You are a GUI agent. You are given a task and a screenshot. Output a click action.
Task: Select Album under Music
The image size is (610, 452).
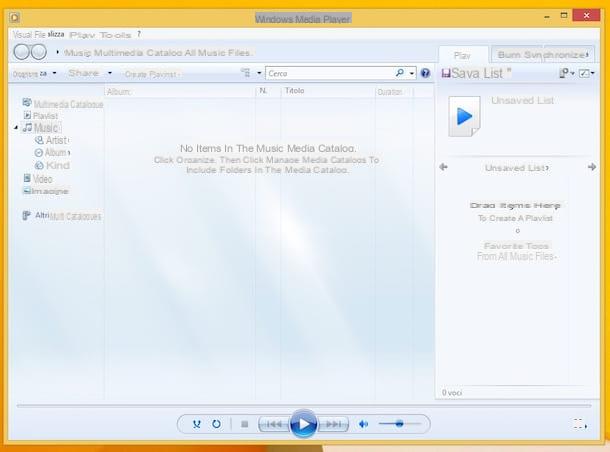pyautogui.click(x=52, y=152)
